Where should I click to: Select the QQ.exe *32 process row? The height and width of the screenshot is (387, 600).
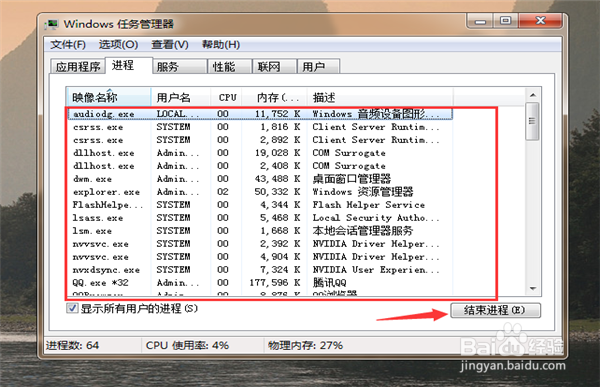point(260,283)
